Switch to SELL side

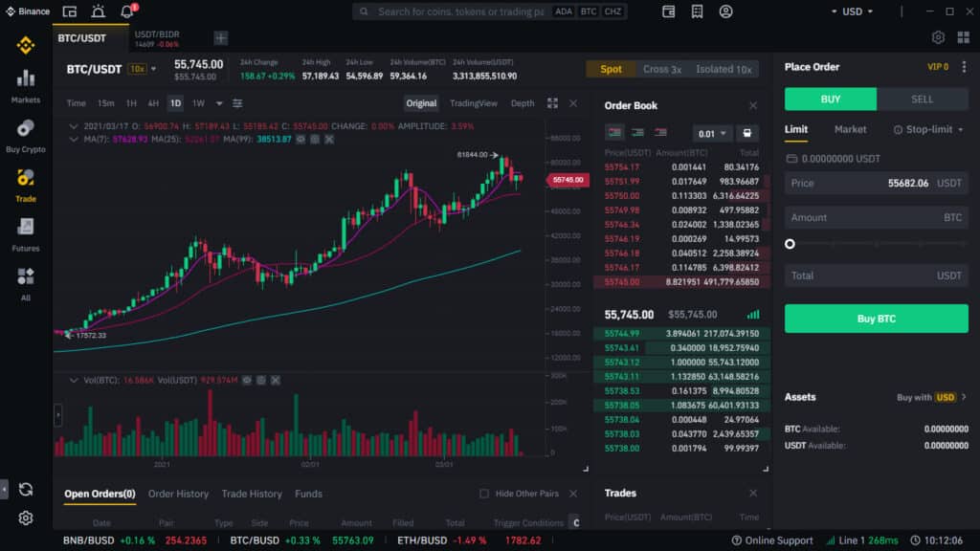pos(923,99)
